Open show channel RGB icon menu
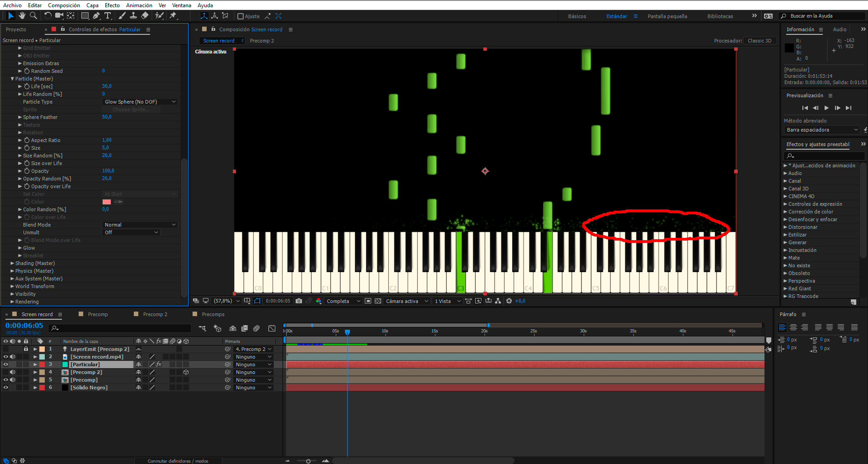Screen dimensions: 868x464 [x=319, y=301]
